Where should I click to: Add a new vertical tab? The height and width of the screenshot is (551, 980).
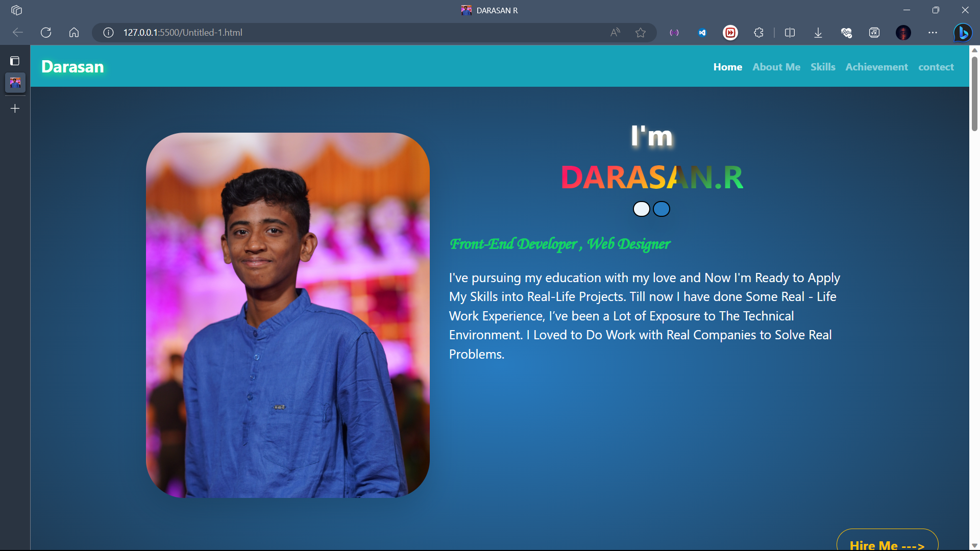[x=15, y=109]
